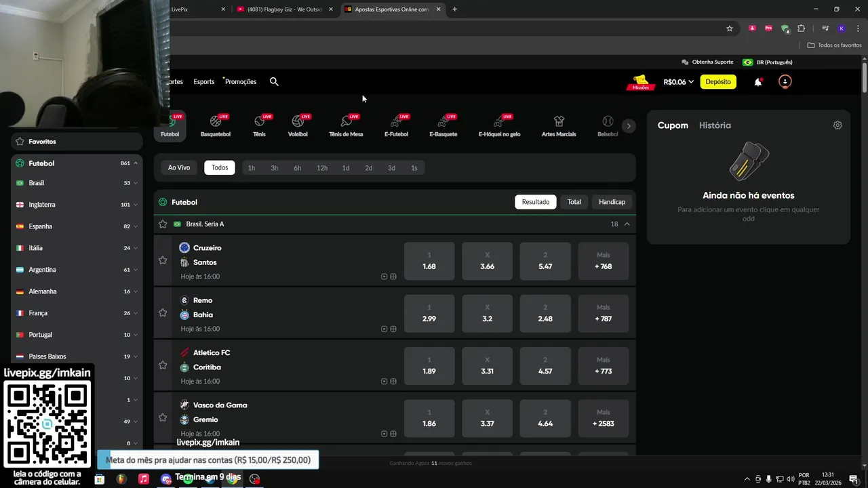
Task: Expand Itália in the sidebar
Action: pos(136,248)
